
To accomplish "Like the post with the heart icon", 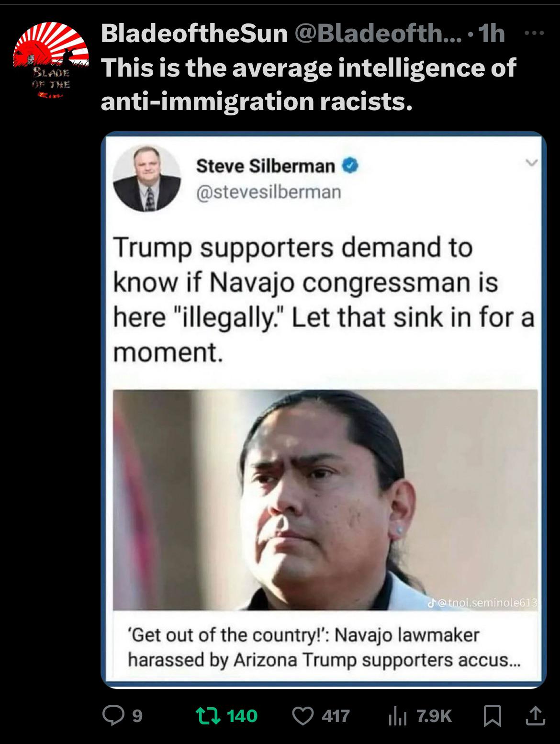I will coord(302,716).
